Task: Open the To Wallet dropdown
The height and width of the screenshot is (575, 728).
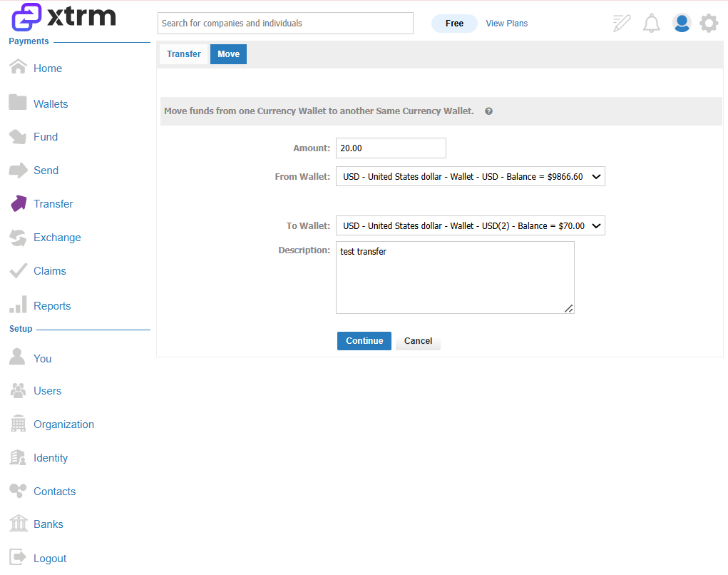Action: pos(471,225)
